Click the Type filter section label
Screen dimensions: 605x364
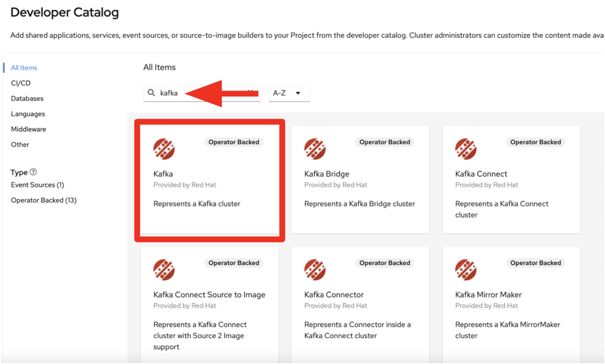pos(19,172)
